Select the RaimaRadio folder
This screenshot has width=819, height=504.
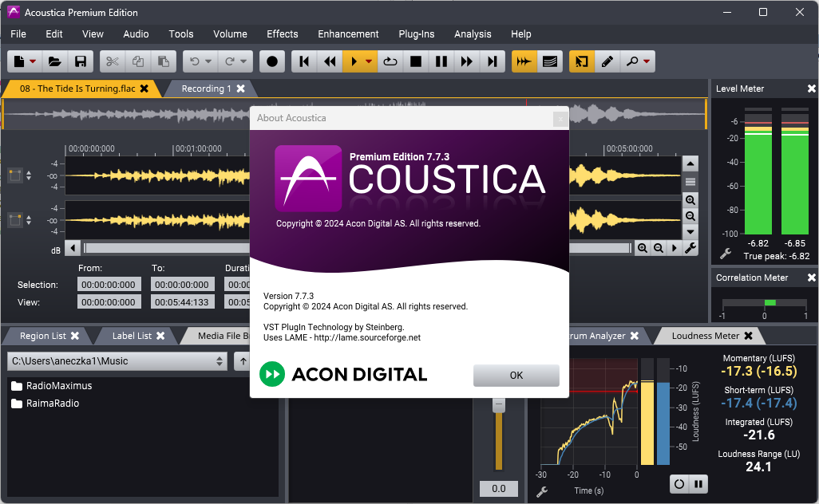pyautogui.click(x=45, y=404)
